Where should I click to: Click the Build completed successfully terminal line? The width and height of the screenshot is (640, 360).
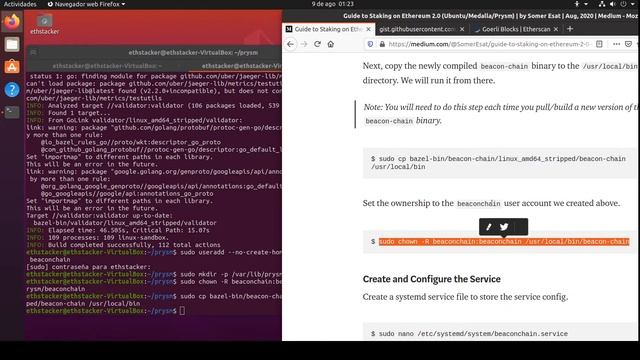tap(123, 245)
